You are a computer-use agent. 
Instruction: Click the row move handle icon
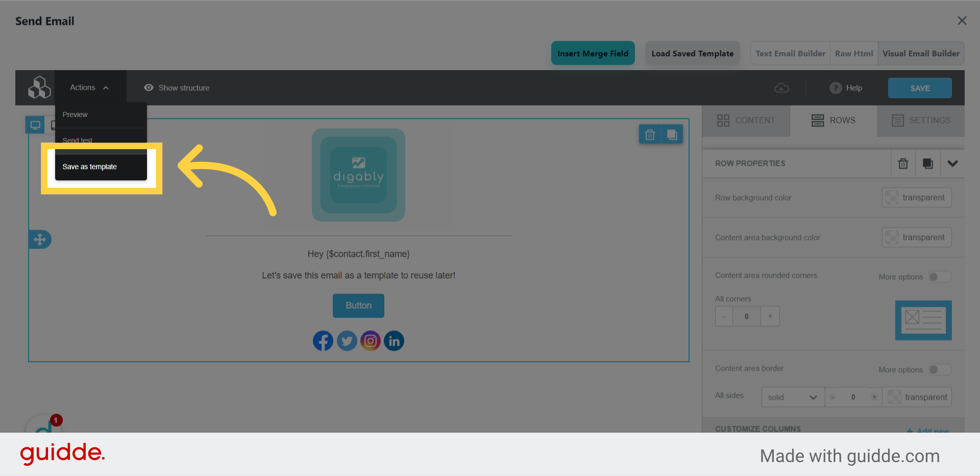(x=40, y=240)
